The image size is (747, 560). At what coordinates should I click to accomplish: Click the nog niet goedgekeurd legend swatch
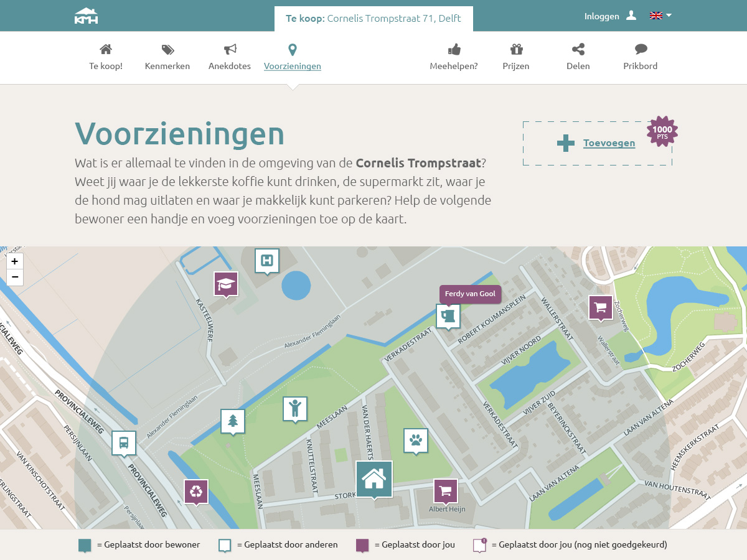(x=479, y=545)
